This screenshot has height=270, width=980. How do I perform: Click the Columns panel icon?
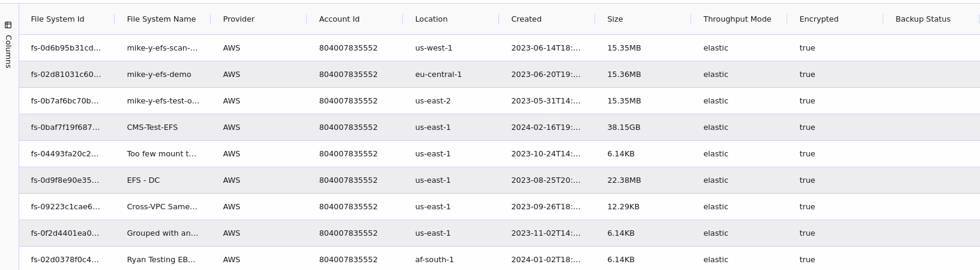point(8,25)
